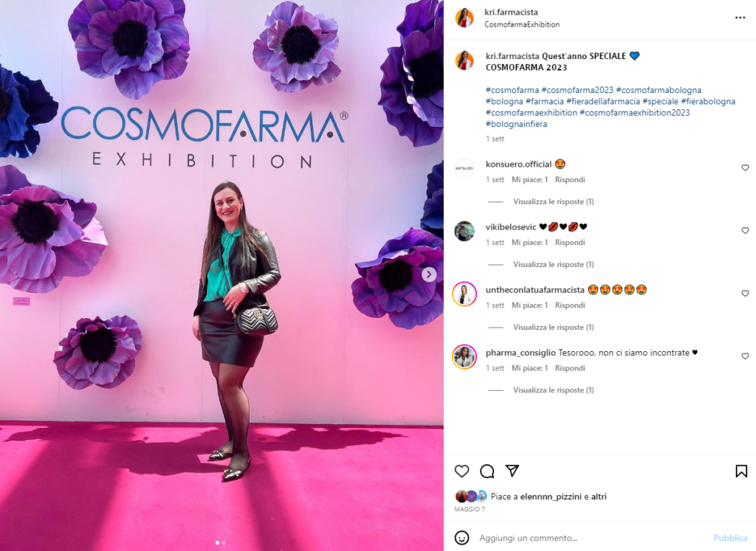Open CosmofarmaExhibition location link

(522, 24)
